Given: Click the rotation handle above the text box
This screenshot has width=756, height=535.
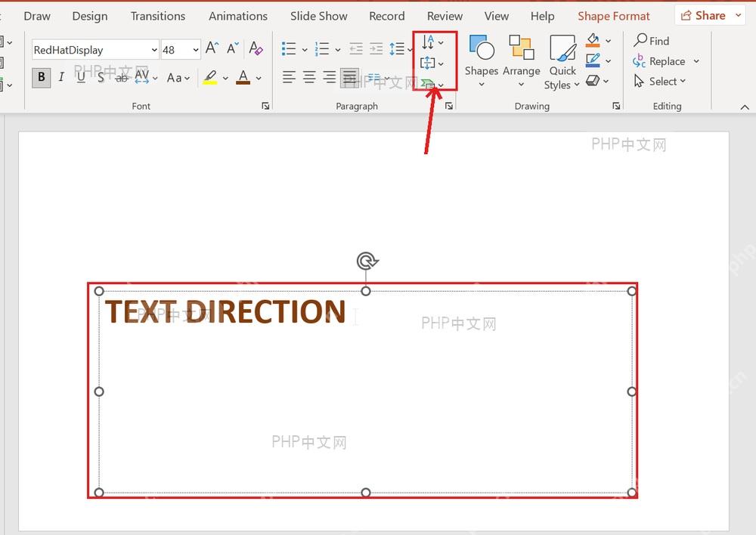Looking at the screenshot, I should [367, 261].
